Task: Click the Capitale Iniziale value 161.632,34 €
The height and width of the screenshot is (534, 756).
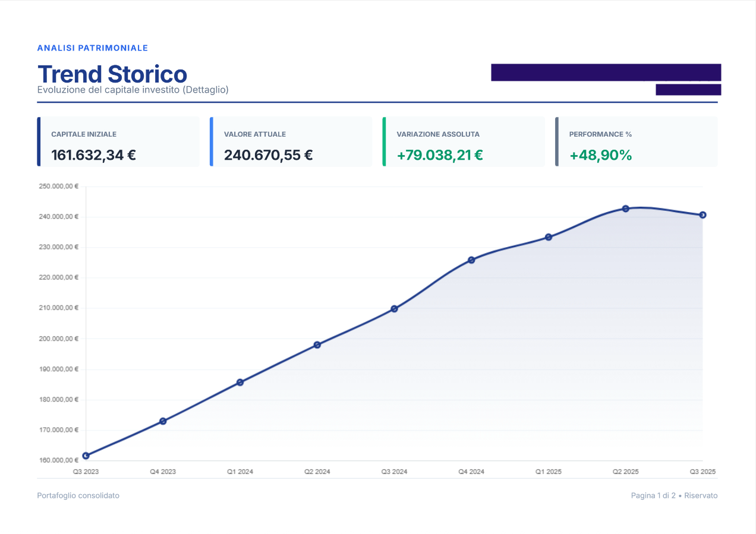Action: (x=93, y=155)
